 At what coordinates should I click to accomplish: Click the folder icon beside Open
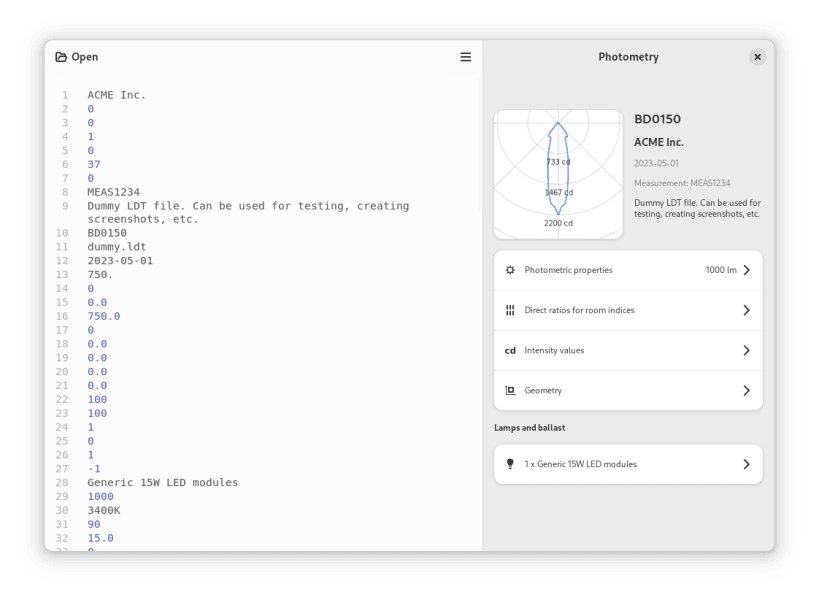[x=62, y=57]
